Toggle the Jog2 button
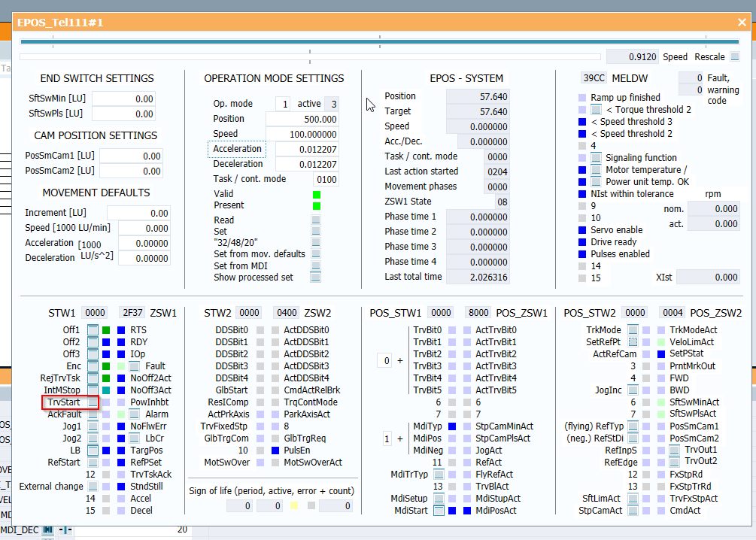 coord(93,438)
